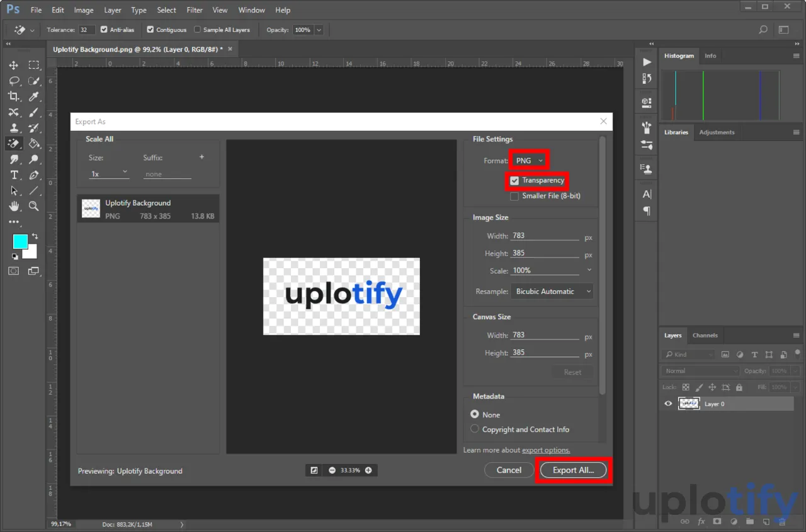Screen dimensions: 806x532
Task: Zoom in the export preview
Action: pyautogui.click(x=368, y=470)
